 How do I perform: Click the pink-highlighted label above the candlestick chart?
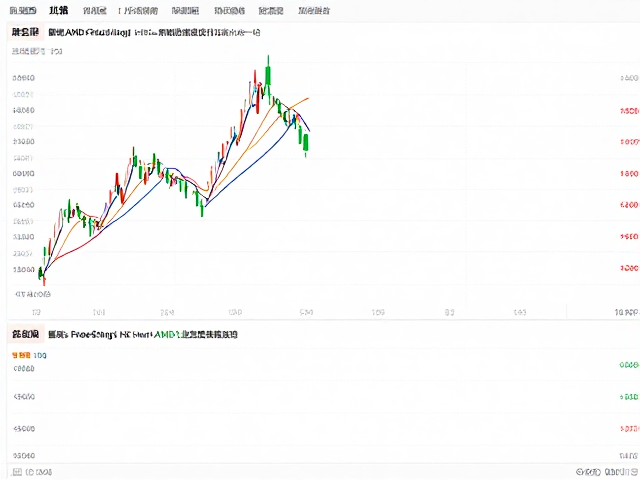(x=25, y=32)
